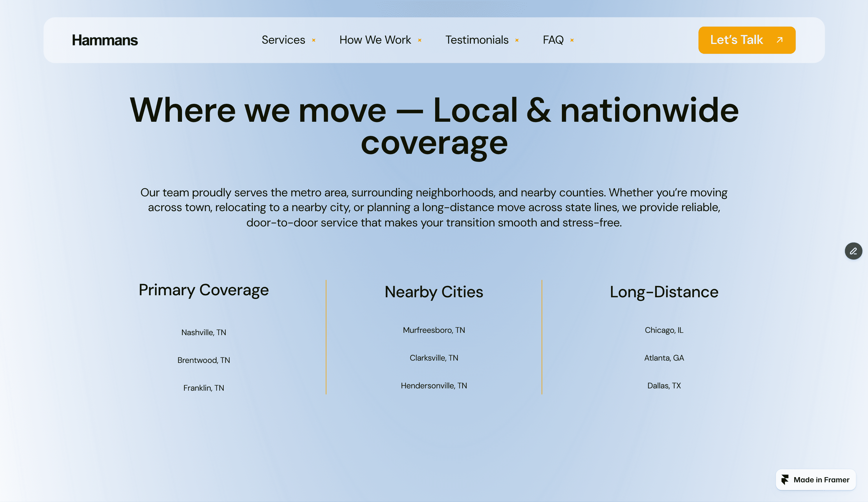Select Chicago, IL under Long-Distance
The image size is (868, 502).
[x=664, y=330]
